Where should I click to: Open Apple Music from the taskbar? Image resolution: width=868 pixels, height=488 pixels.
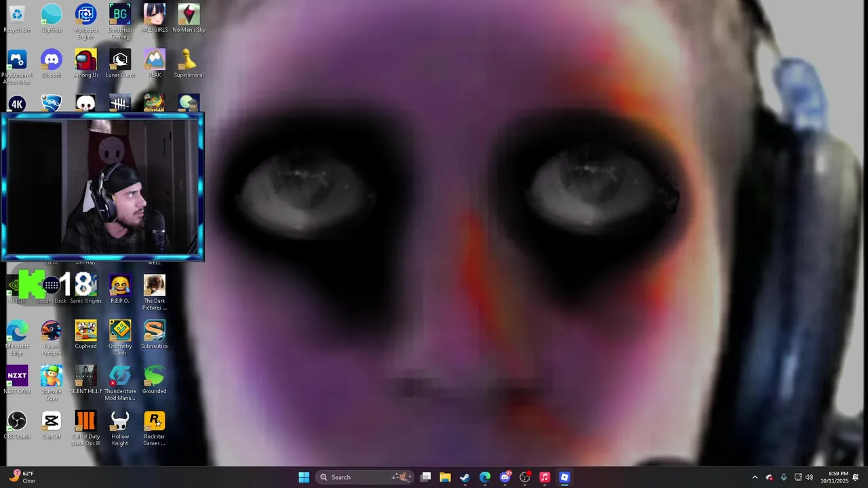click(x=545, y=477)
